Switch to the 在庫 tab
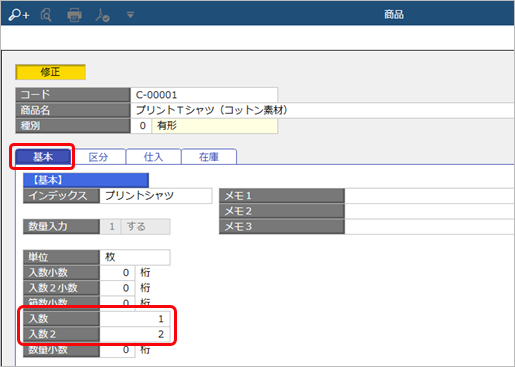The width and height of the screenshot is (515, 367). pos(209,157)
